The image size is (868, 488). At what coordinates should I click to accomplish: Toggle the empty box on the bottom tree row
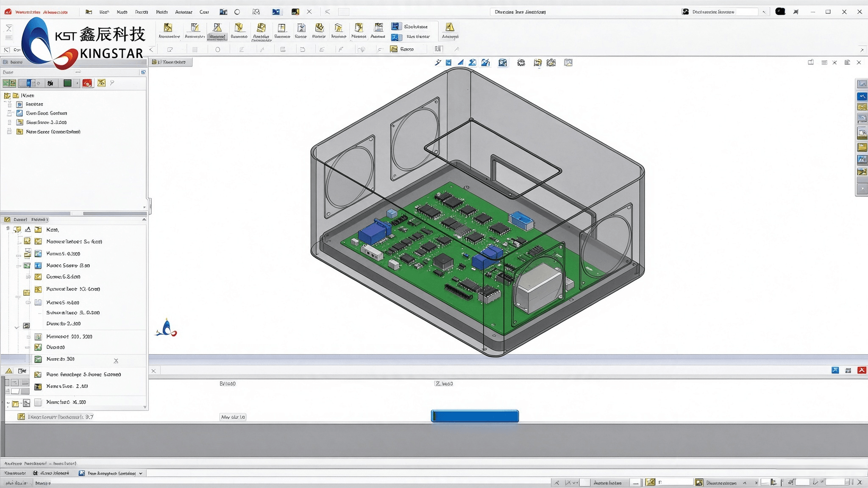(x=38, y=402)
